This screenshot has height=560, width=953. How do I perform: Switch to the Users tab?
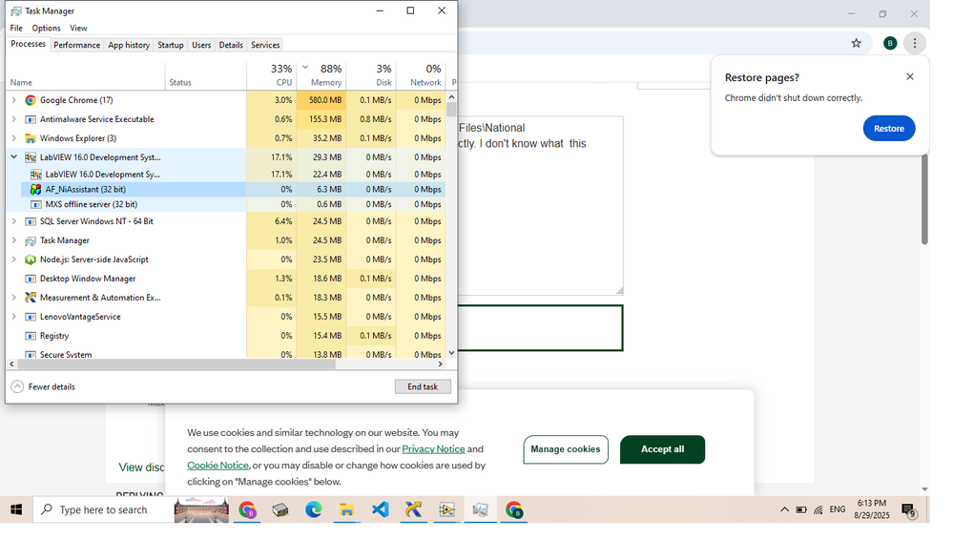201,45
